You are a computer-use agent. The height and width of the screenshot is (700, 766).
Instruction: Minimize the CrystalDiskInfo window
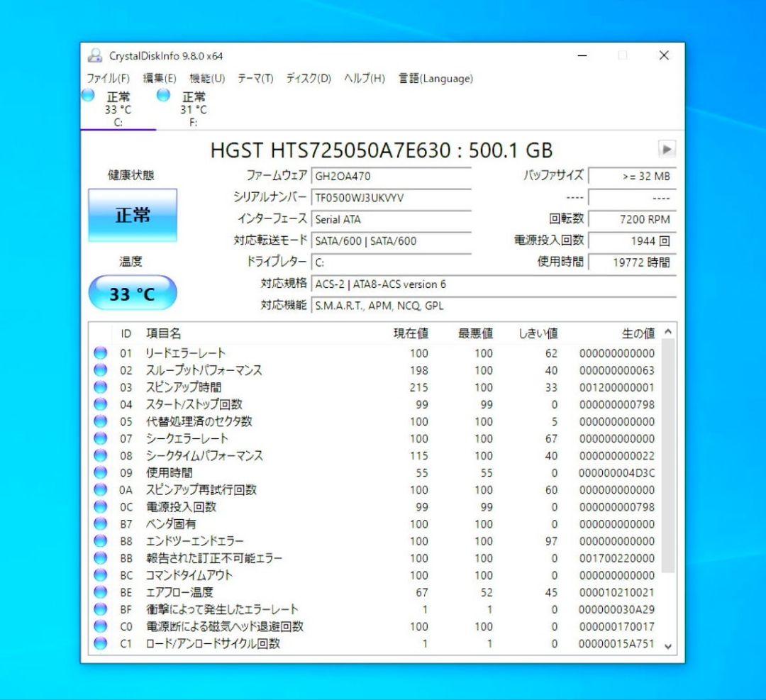click(x=582, y=55)
